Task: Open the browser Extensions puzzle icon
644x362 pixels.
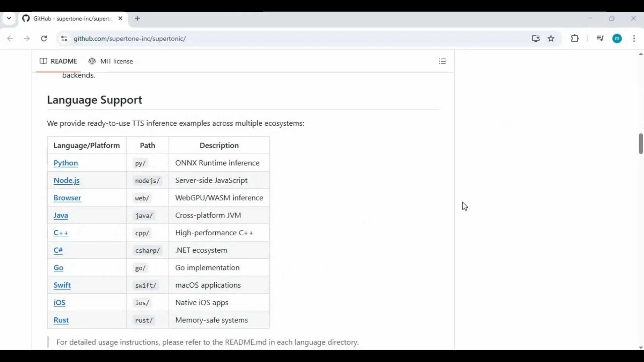Action: [x=575, y=39]
